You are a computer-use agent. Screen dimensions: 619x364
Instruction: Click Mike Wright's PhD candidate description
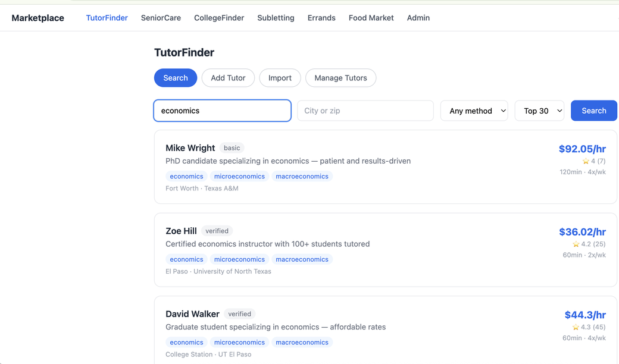coord(288,161)
